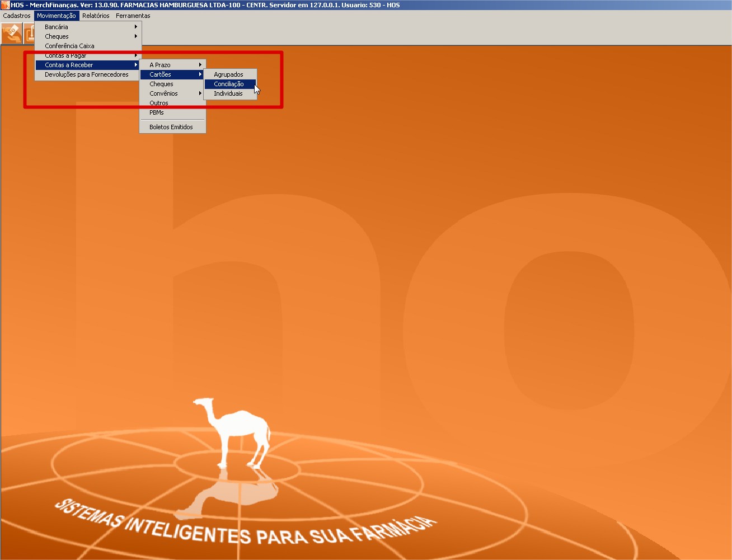Select the PBMs menu entry
The height and width of the screenshot is (560, 732).
(x=157, y=112)
